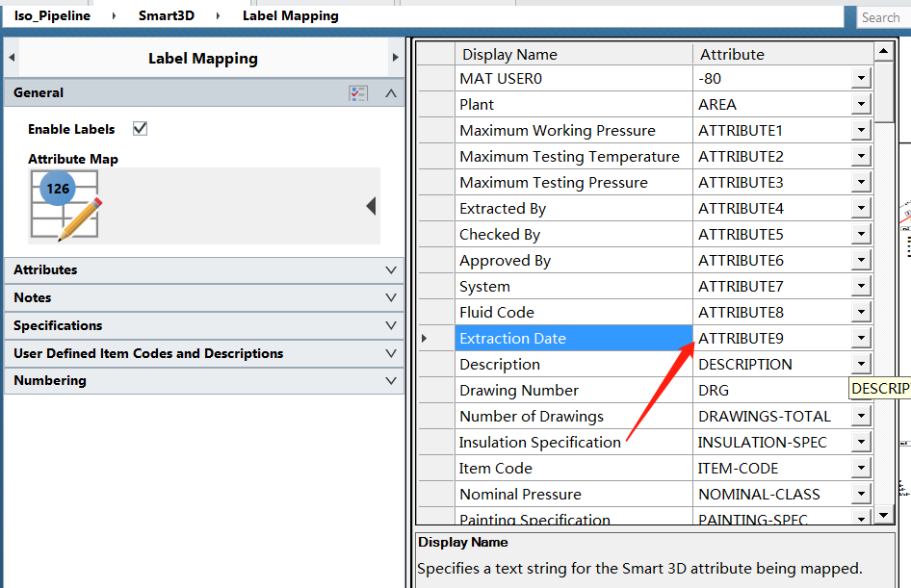The height and width of the screenshot is (588, 911).
Task: Select the Approved By cell
Action: coord(573,260)
